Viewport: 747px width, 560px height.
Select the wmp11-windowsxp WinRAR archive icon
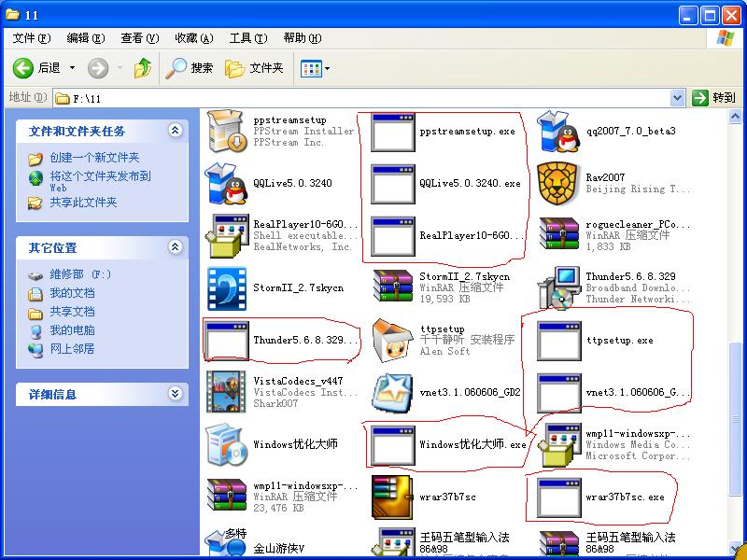pos(227,496)
